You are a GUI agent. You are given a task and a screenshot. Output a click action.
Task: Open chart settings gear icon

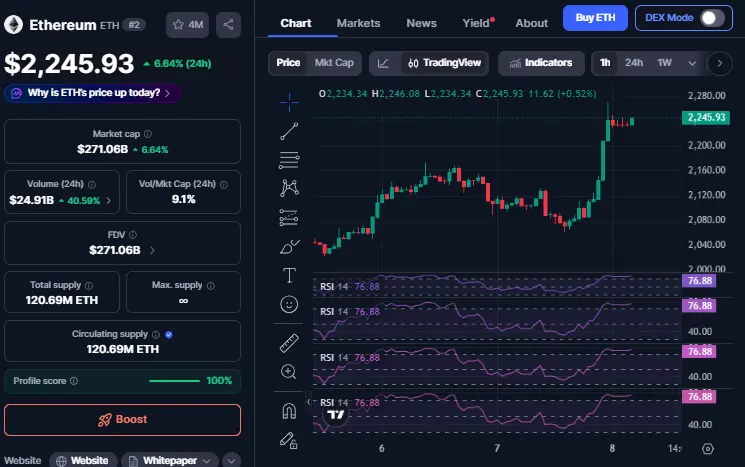click(708, 448)
